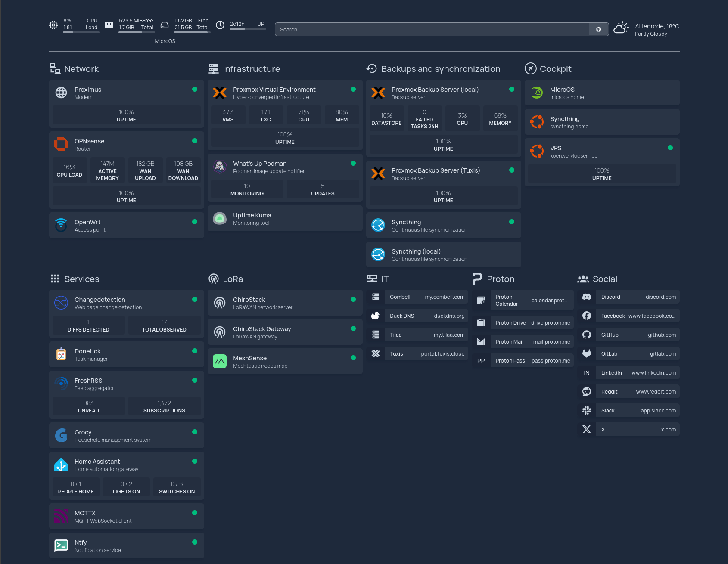This screenshot has width=728, height=564.
Task: Visit the Proton Mail mail.proton.me link
Action: [x=532, y=341]
